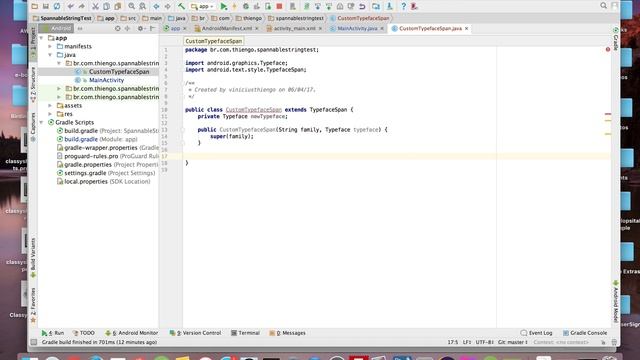Run the app with the green play icon
The height and width of the screenshot is (360, 640).
(x=224, y=6)
